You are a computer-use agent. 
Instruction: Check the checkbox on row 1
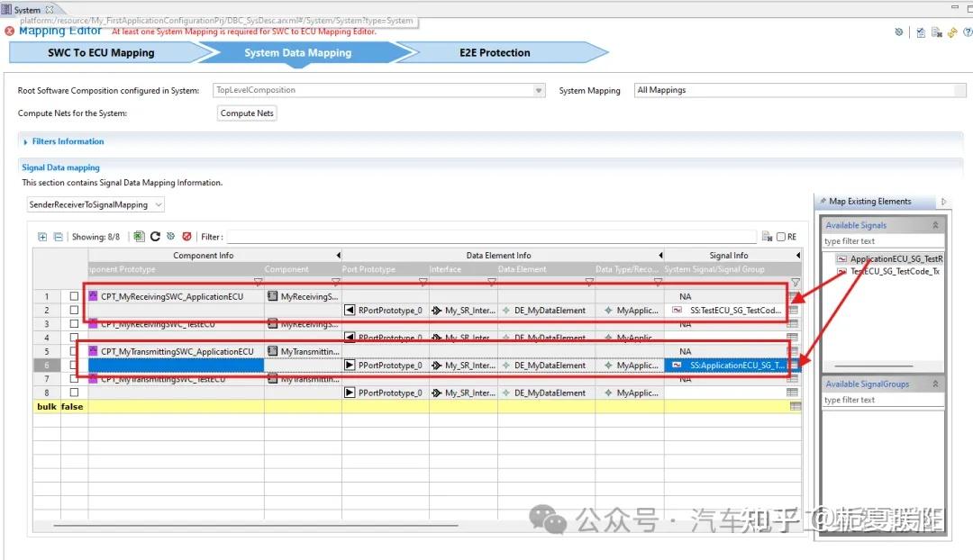click(x=74, y=295)
